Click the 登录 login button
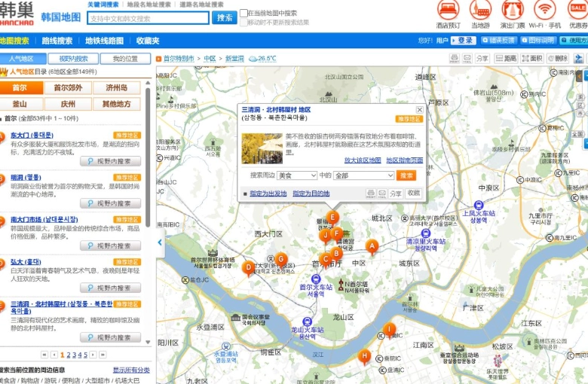This screenshot has width=588, height=384. pos(464,40)
